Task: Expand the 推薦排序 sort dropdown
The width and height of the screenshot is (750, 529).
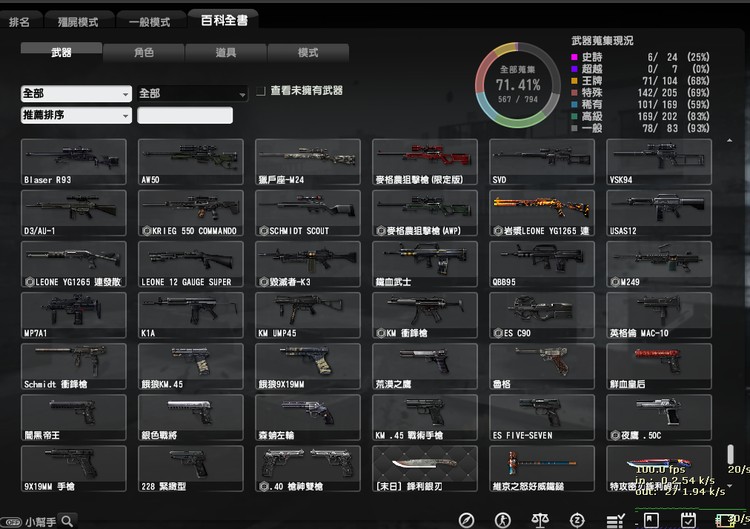Action: [76, 115]
